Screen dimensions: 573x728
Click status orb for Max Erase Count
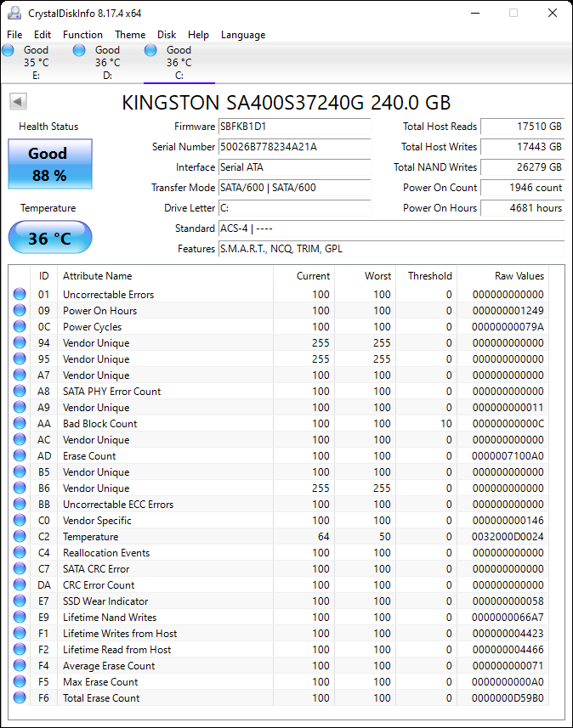click(20, 681)
